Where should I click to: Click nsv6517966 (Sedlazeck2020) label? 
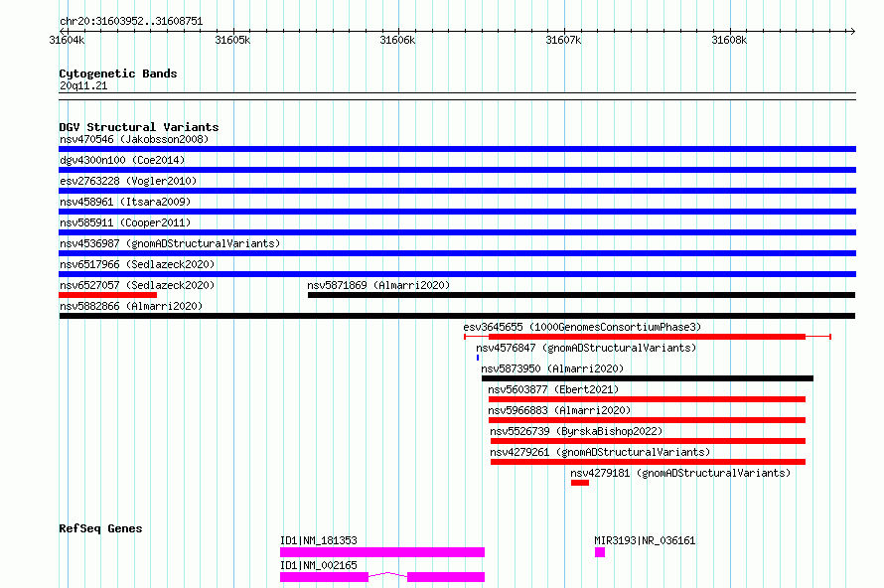pos(137,264)
